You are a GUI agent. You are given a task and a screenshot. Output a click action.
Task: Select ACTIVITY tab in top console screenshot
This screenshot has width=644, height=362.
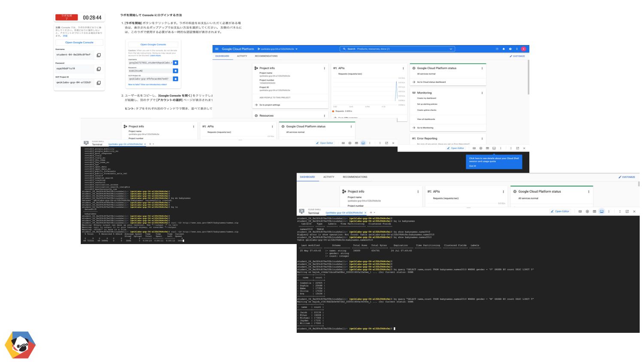pos(242,56)
